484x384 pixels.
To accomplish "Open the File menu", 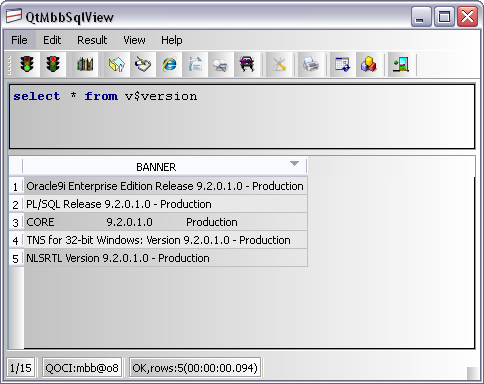I will pos(19,40).
